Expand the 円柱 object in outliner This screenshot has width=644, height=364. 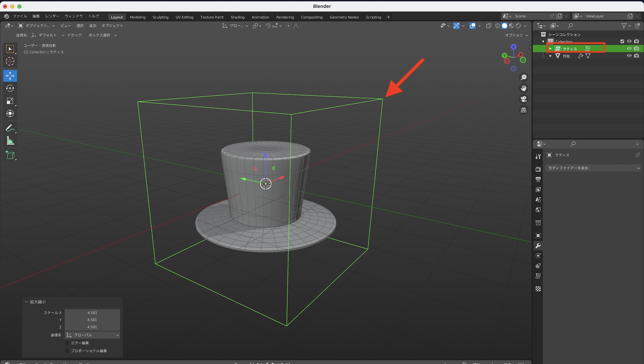550,56
